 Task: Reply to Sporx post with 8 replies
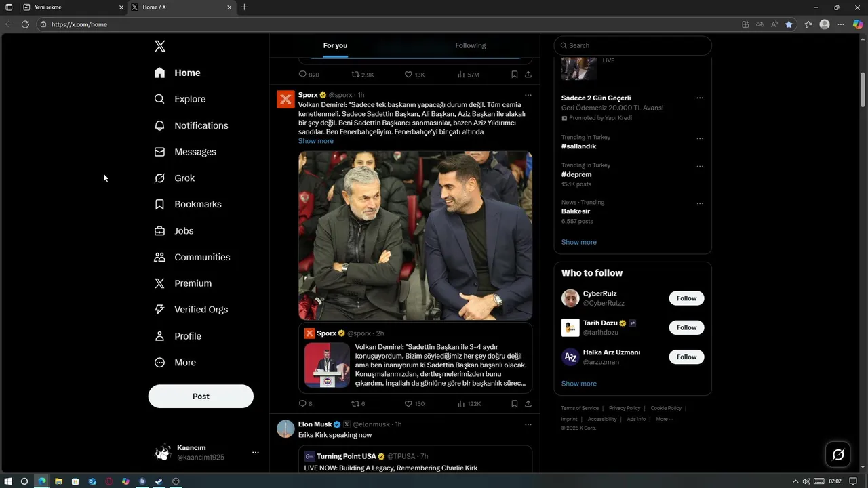coord(306,404)
